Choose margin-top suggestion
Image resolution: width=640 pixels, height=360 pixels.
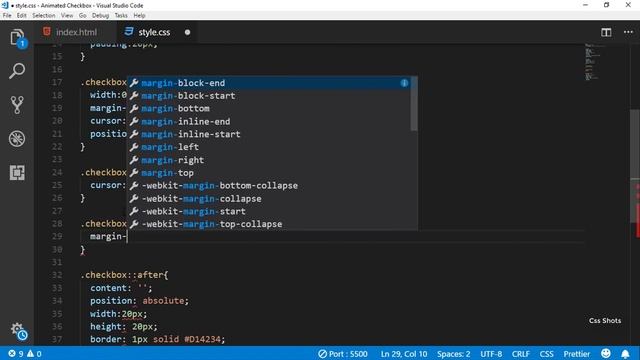pyautogui.click(x=269, y=173)
